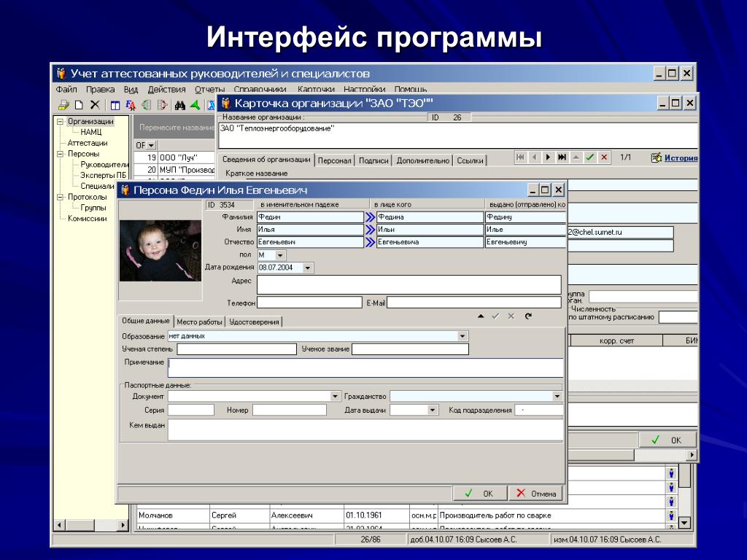Click green checkmark post icon in organization navigator
747x560 pixels.
589,157
